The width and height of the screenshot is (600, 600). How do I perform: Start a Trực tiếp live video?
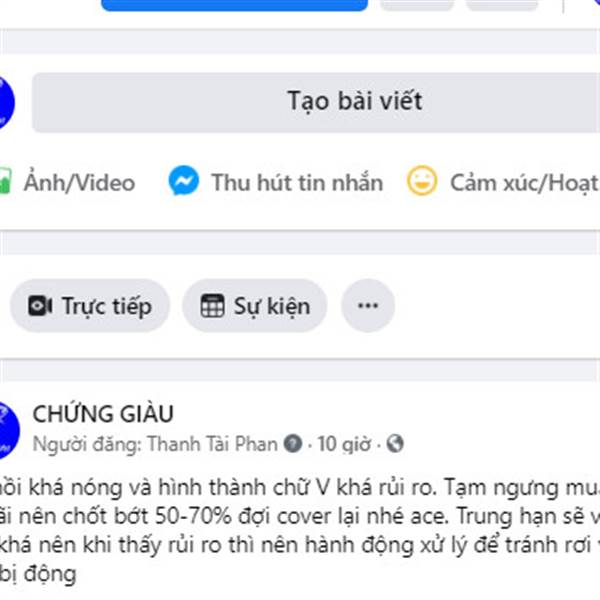point(90,306)
